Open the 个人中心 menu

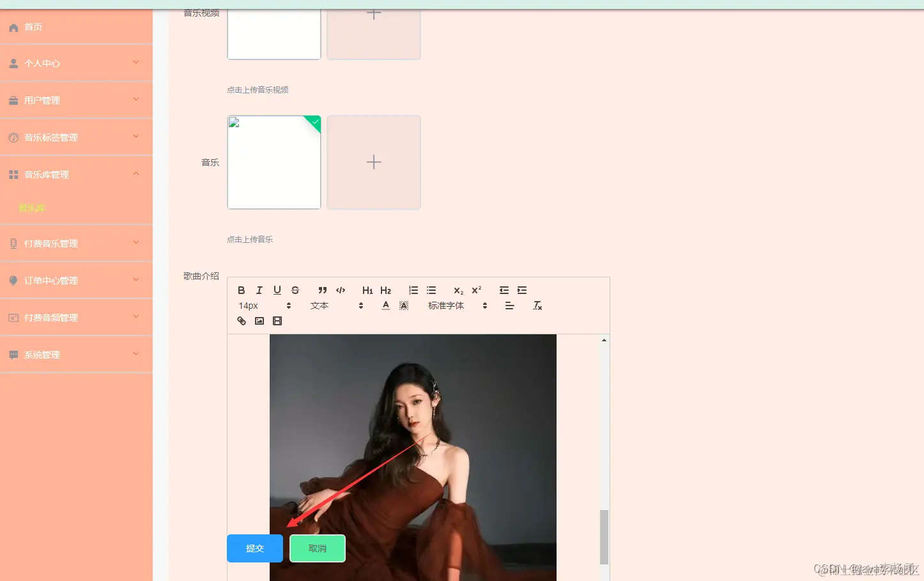tap(76, 63)
